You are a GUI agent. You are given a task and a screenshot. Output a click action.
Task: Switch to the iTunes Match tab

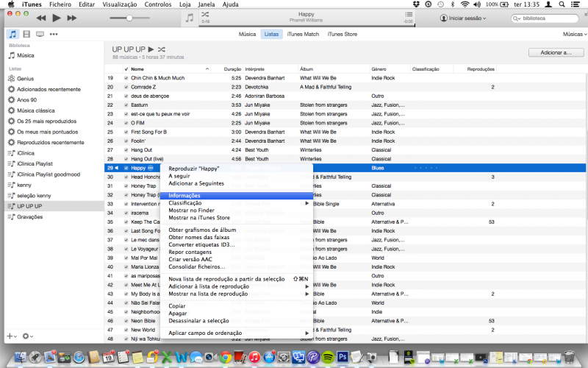coord(303,34)
